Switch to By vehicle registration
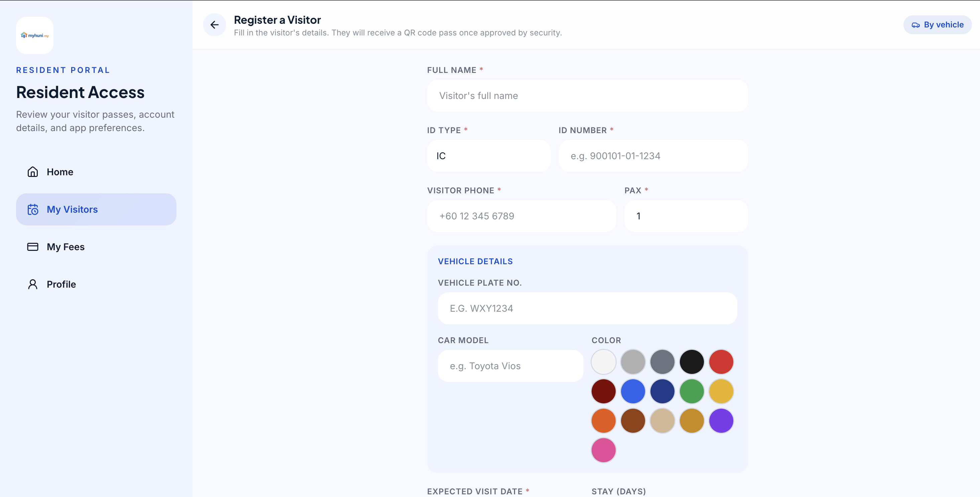 pyautogui.click(x=938, y=25)
